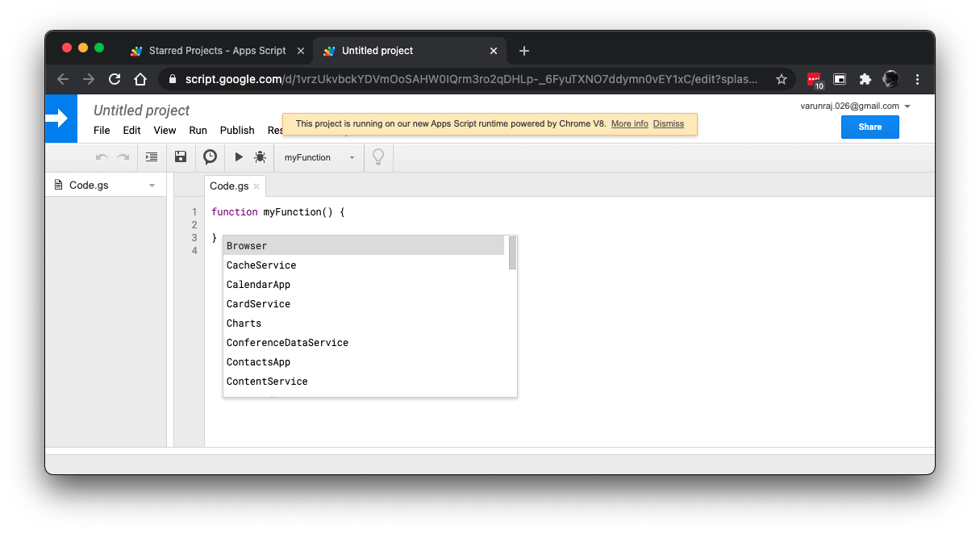Click the blue Share button
Screen dimensions: 980x534
pos(869,127)
